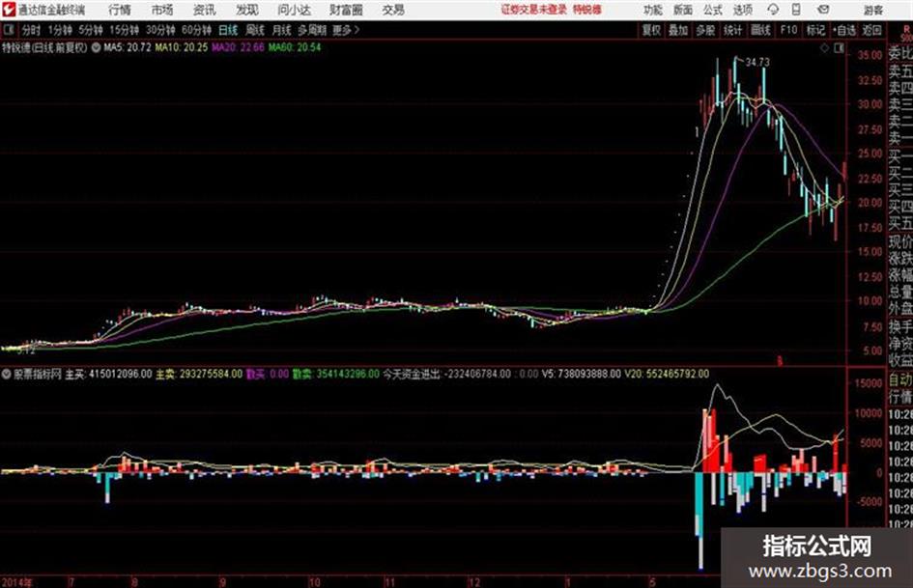Click the 多股 multi-stock button
The width and height of the screenshot is (913, 588).
coord(705,30)
